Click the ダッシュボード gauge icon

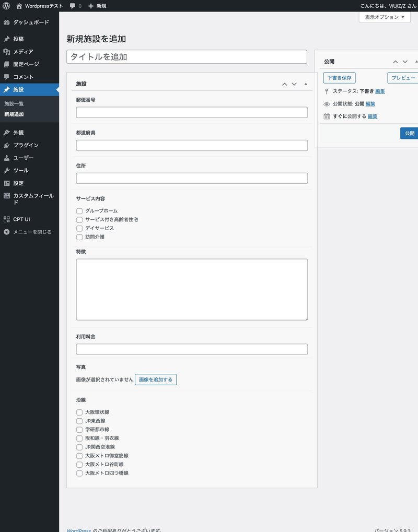6,22
